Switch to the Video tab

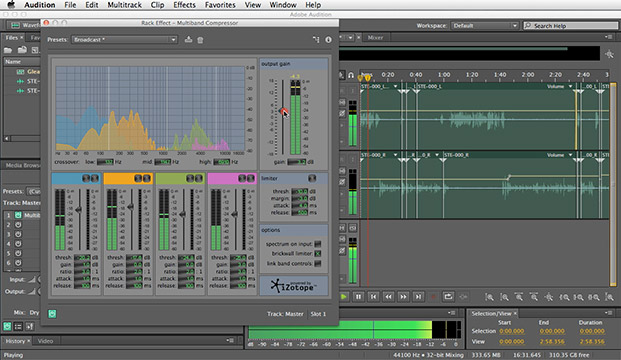tap(45, 341)
